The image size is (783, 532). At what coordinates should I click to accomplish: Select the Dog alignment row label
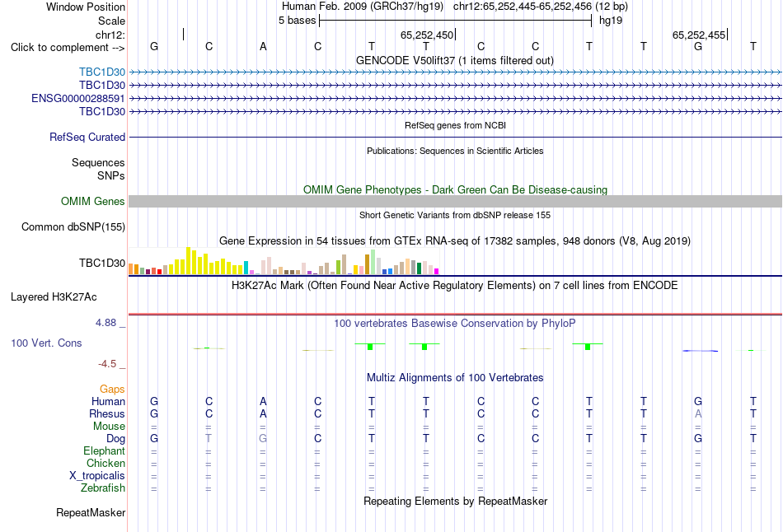click(115, 438)
